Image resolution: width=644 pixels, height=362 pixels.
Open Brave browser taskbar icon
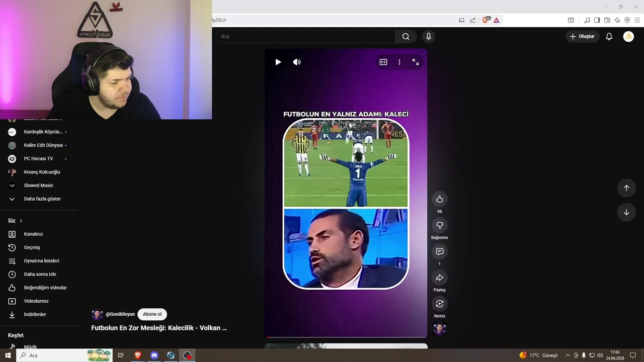click(137, 355)
